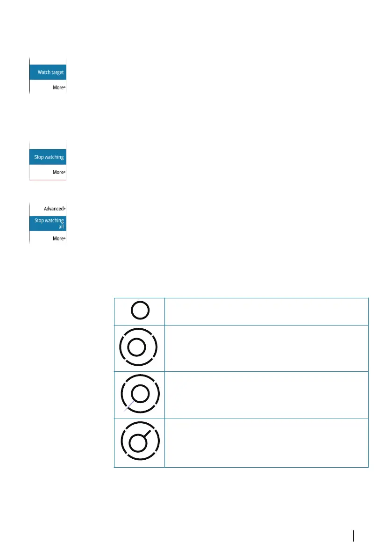Click the blank strip above highlighted Stop watching
The width and height of the screenshot is (392, 557).
coord(48,145)
